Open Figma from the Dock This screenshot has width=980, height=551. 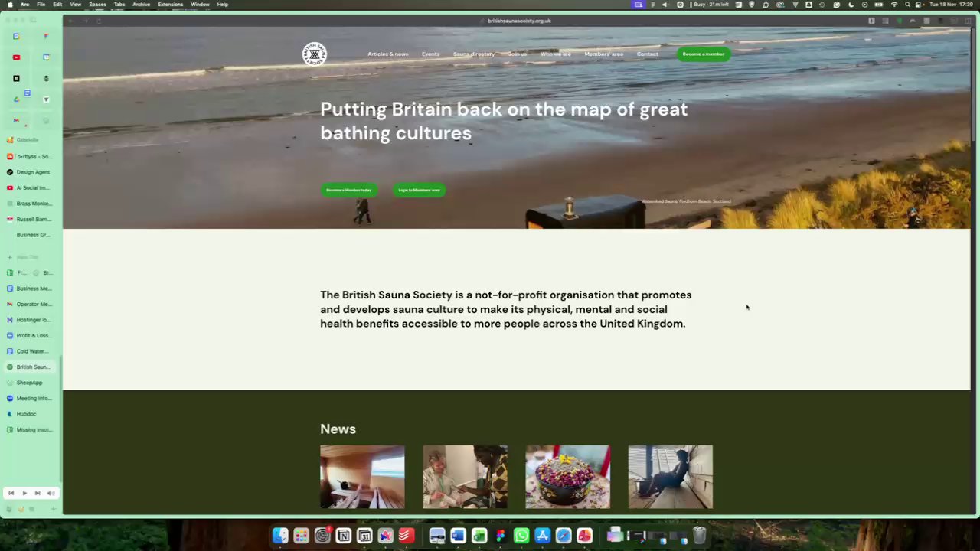pos(500,536)
